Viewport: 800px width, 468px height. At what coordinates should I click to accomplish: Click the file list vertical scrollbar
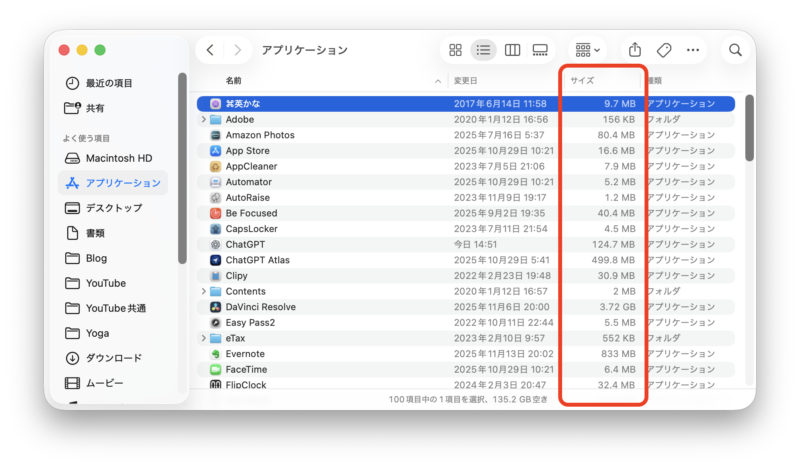(749, 128)
